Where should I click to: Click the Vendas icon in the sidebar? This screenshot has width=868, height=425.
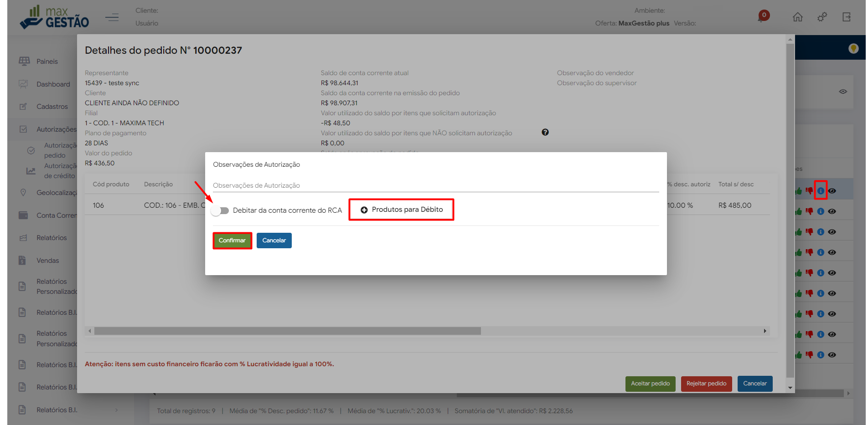point(22,260)
